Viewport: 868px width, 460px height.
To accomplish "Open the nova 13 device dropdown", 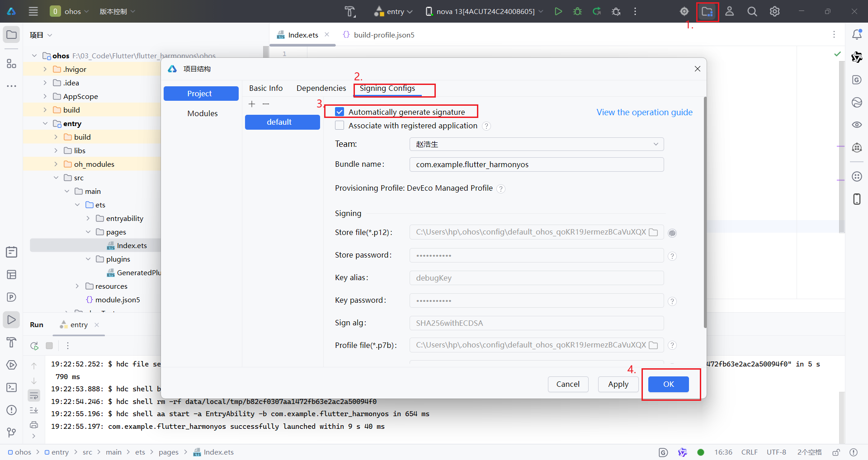I will tap(485, 11).
